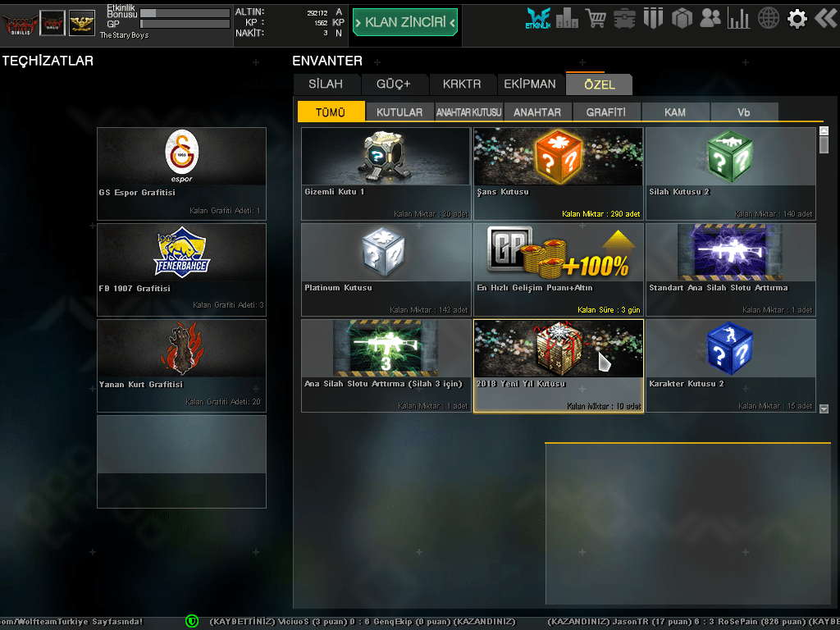Click the ENVANTER heading
Screen dimensions: 840x630
(327, 61)
